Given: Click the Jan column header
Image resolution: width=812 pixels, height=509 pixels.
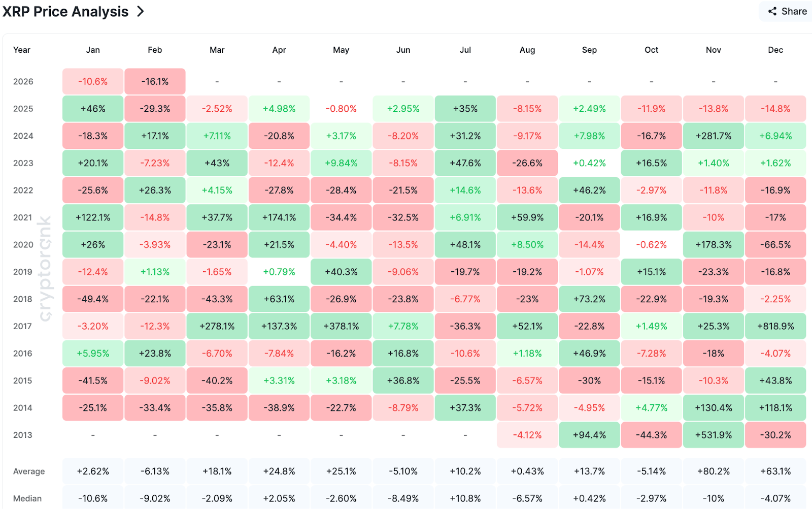Looking at the screenshot, I should (93, 50).
